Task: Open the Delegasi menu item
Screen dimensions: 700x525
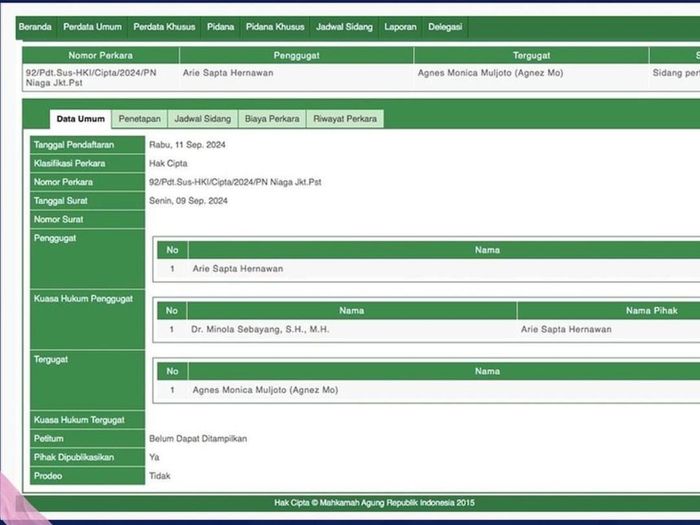Action: pos(445,27)
